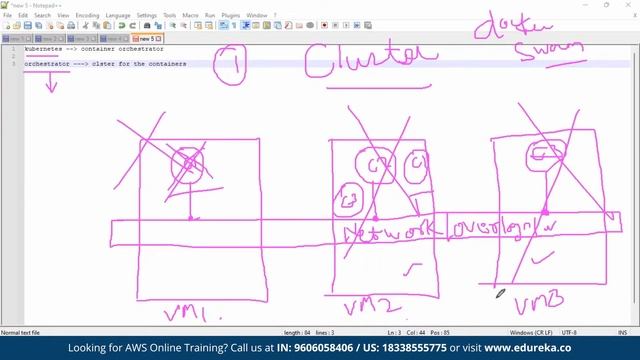Create a new document with the New icon
Viewport: 640px width, 360px height.
[7, 26]
